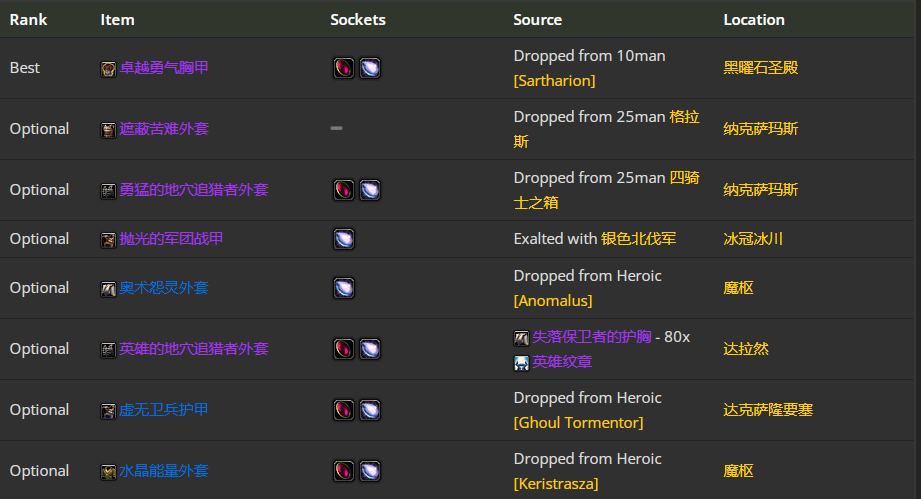921x499 pixels.
Task: Click the 遮蔽苦难外套 item icon
Action: pyautogui.click(x=108, y=130)
